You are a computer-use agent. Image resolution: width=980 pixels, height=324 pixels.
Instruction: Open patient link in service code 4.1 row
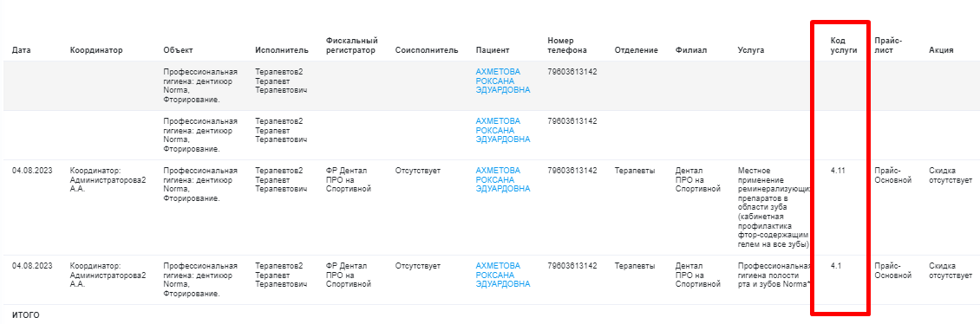pyautogui.click(x=503, y=275)
